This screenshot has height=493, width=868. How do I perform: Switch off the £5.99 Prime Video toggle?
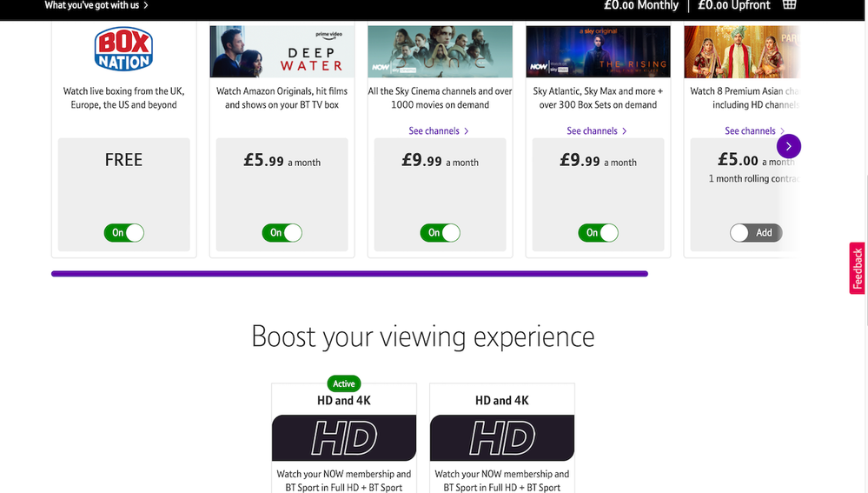point(282,233)
